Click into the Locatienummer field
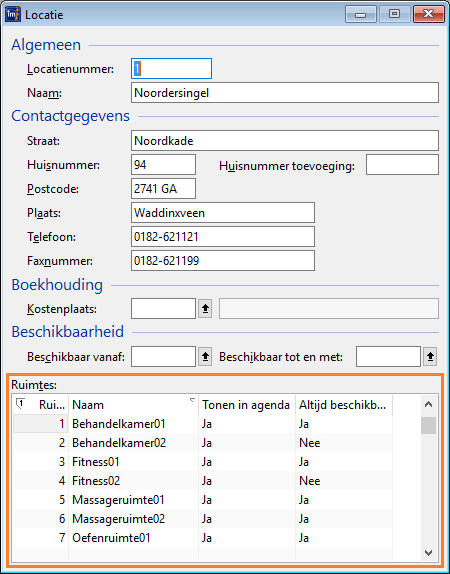Viewport: 450px width, 574px height. (171, 68)
